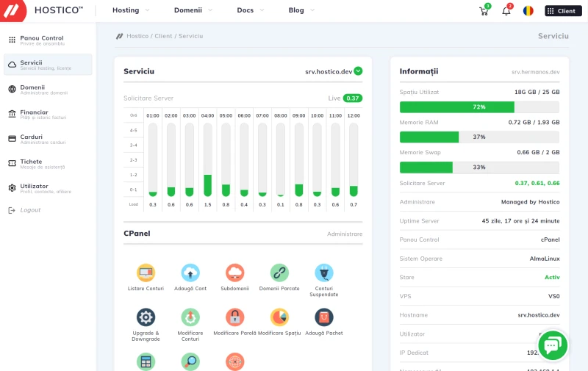Click the 01:00 load bar
The width and height of the screenshot is (588, 371).
point(153,160)
